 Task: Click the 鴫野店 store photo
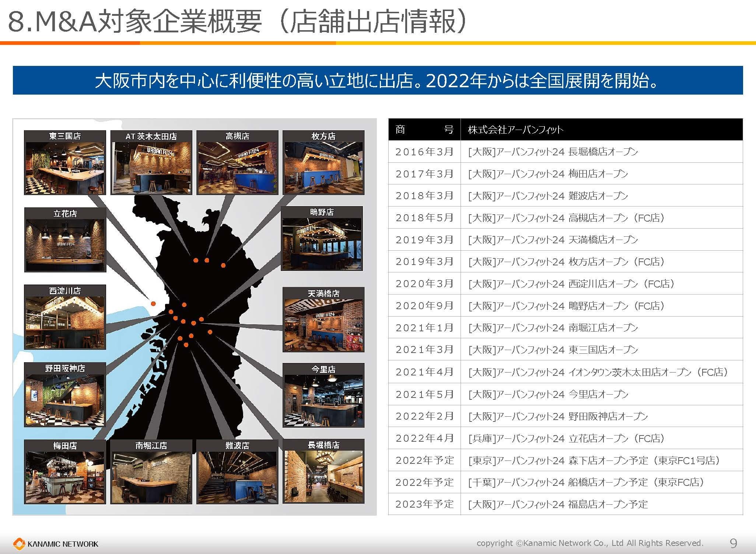(322, 244)
